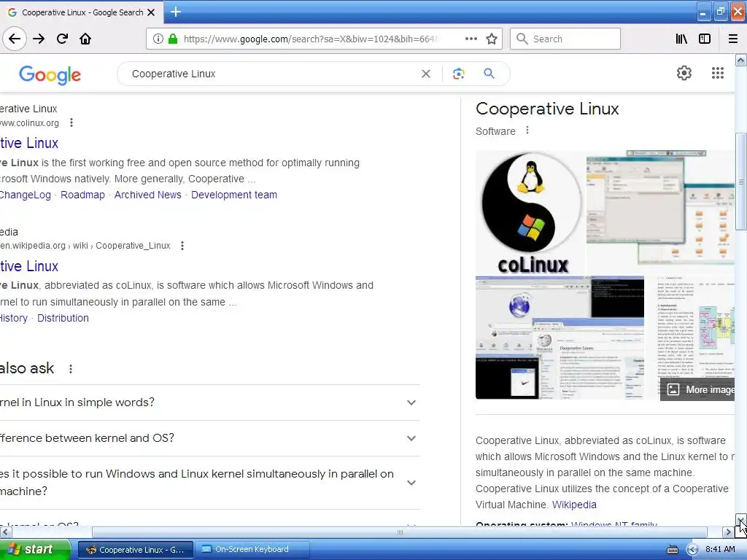Open the Google apps grid
The width and height of the screenshot is (747, 560).
pyautogui.click(x=718, y=73)
